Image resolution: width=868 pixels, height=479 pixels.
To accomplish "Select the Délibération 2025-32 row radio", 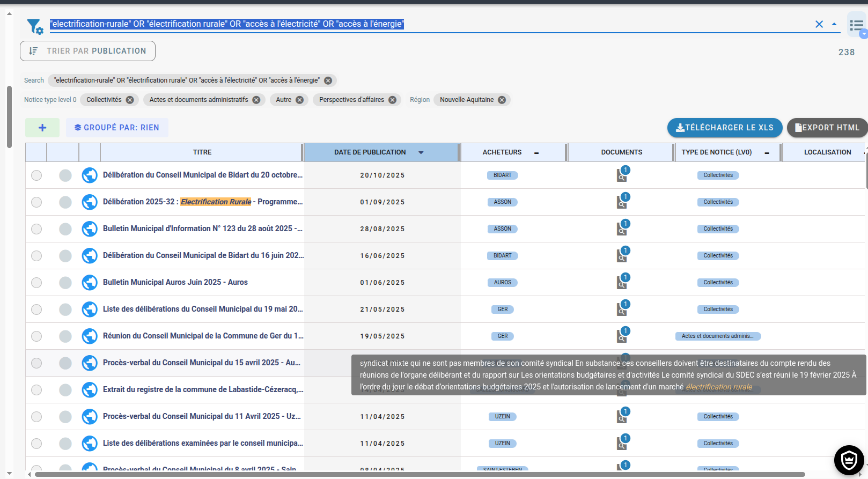I will 36,202.
